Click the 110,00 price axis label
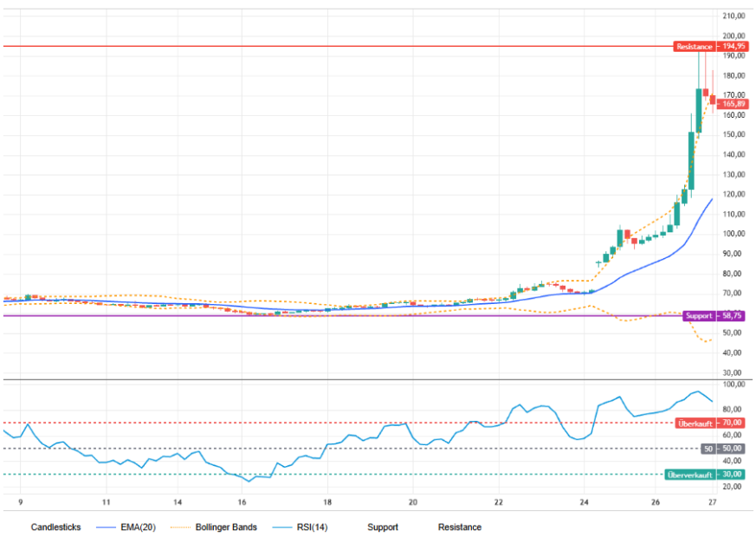This screenshot has width=756, height=537. tap(733, 214)
